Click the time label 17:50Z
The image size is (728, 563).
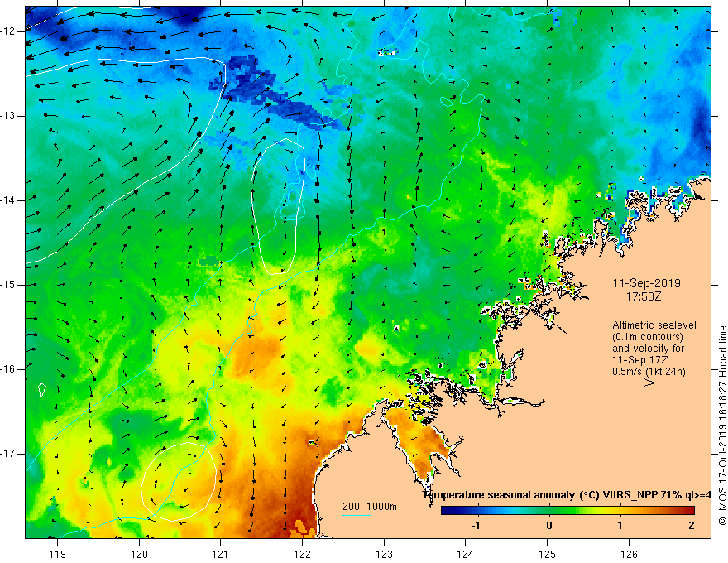pyautogui.click(x=644, y=296)
